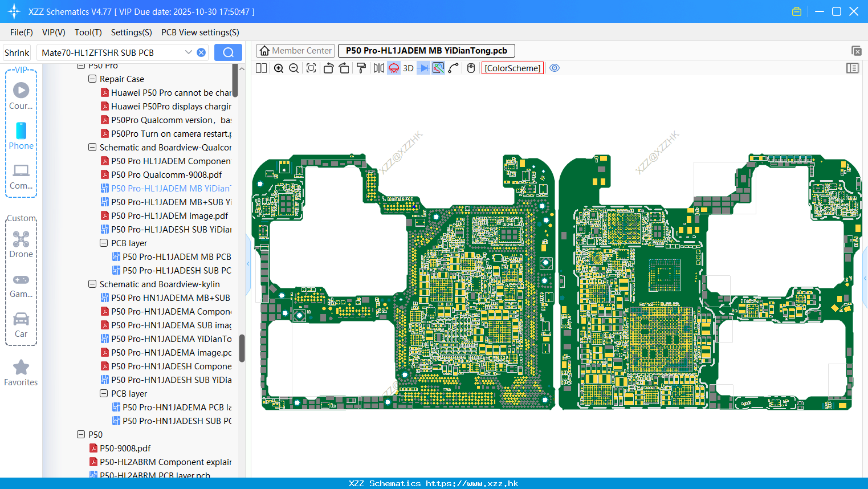This screenshot has height=489, width=868.
Task: Collapse left panel with the splitter arrow
Action: pyautogui.click(x=248, y=264)
